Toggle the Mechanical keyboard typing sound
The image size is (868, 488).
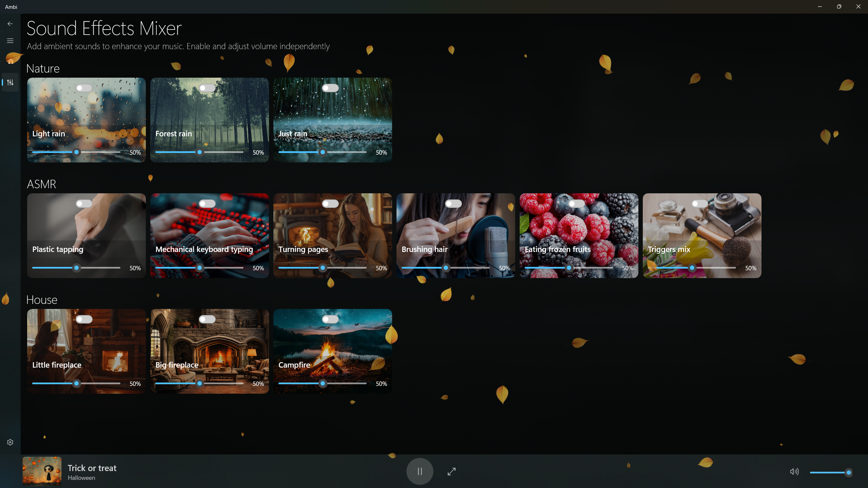coord(207,203)
